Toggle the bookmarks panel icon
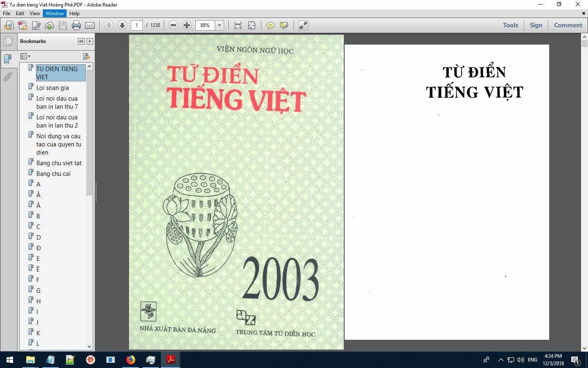Viewport: 588px width, 368px height. pyautogui.click(x=8, y=59)
